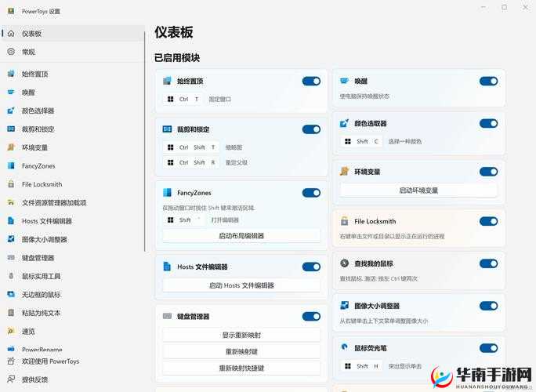Switch off the 颜色选取器 toggle
This screenshot has width=536, height=392.
tap(488, 124)
